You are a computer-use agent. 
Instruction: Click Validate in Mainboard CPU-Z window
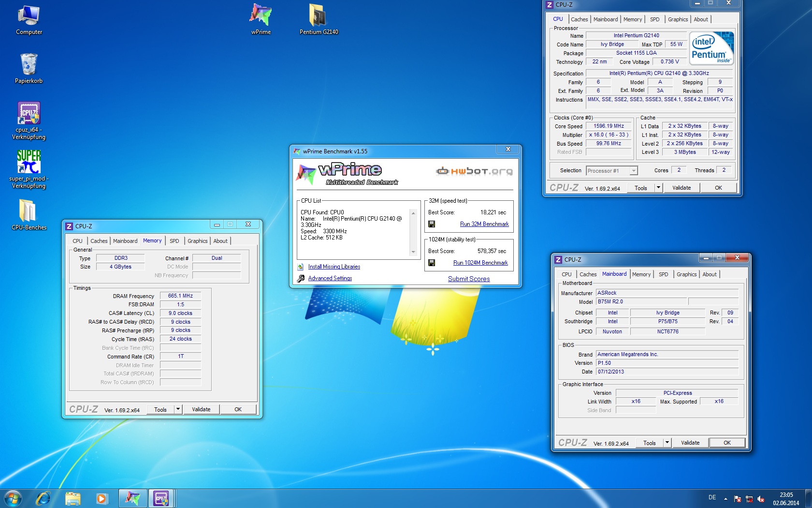[690, 443]
